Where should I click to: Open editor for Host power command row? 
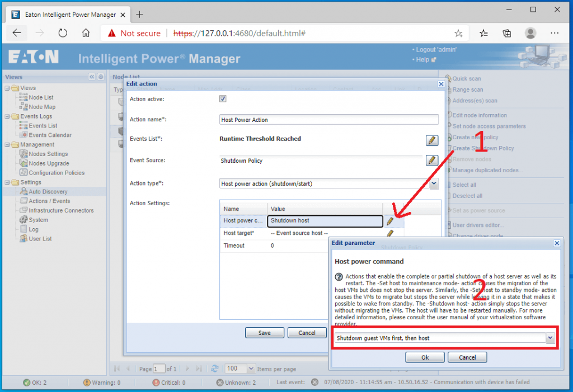click(390, 221)
